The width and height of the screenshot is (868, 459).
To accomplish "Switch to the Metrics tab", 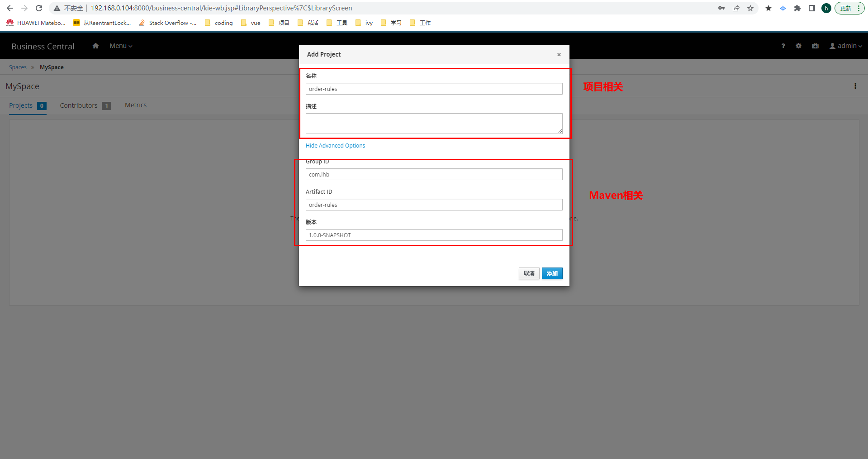I will pos(136,105).
